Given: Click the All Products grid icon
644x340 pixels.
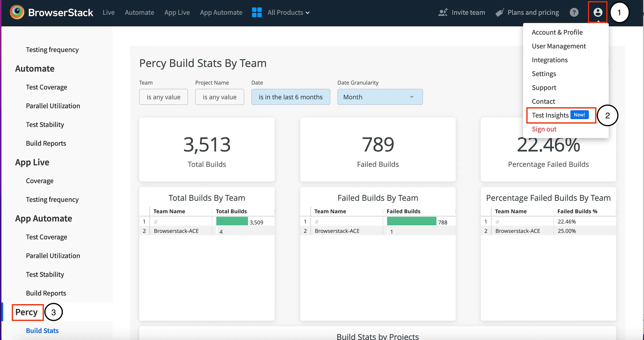Looking at the screenshot, I should (x=257, y=12).
